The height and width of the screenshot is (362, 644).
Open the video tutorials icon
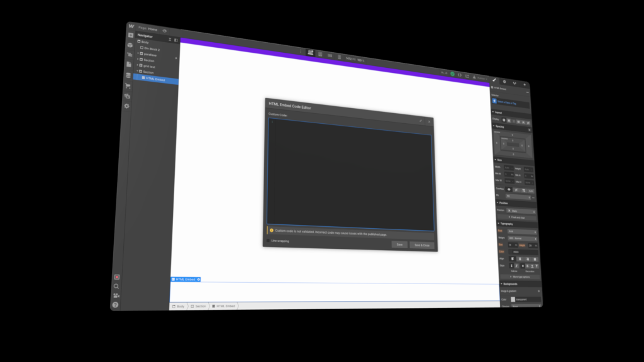pos(116,295)
